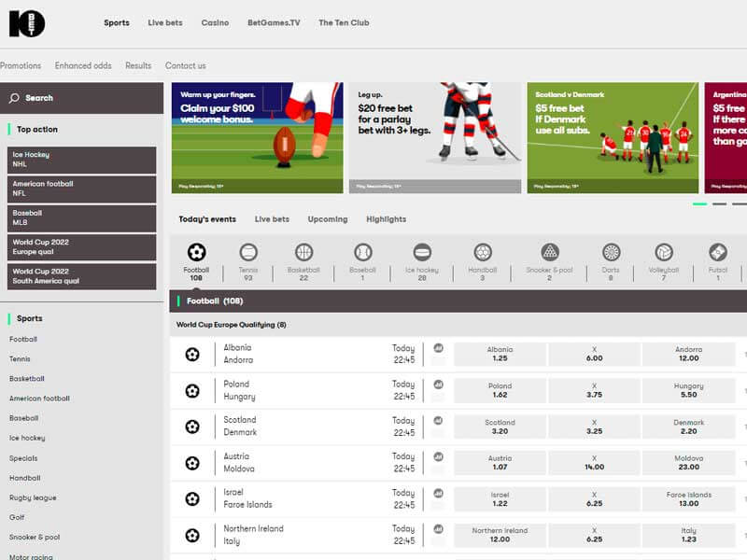The image size is (747, 560).
Task: Click football icon in Northern Ireland Italy row
Action: pos(192,536)
